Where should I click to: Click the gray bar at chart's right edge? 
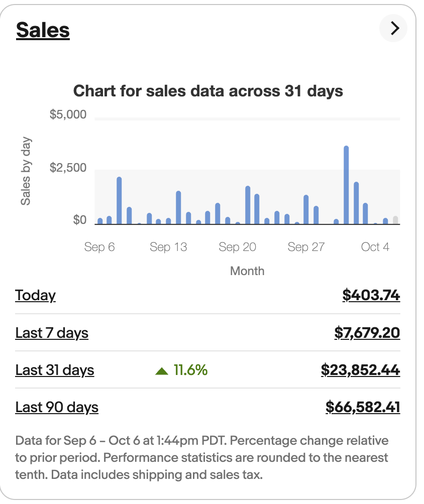[395, 219]
